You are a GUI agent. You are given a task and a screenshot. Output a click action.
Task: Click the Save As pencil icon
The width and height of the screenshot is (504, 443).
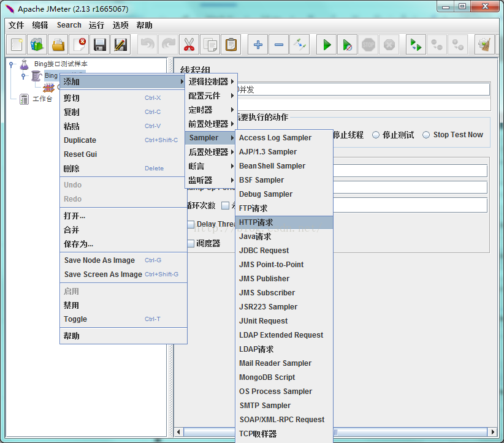[121, 45]
